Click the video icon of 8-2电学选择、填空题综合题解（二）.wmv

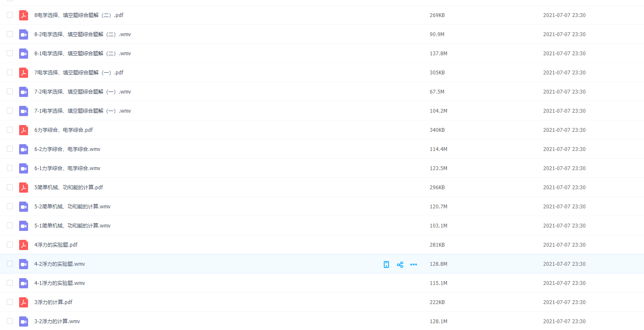pyautogui.click(x=23, y=34)
